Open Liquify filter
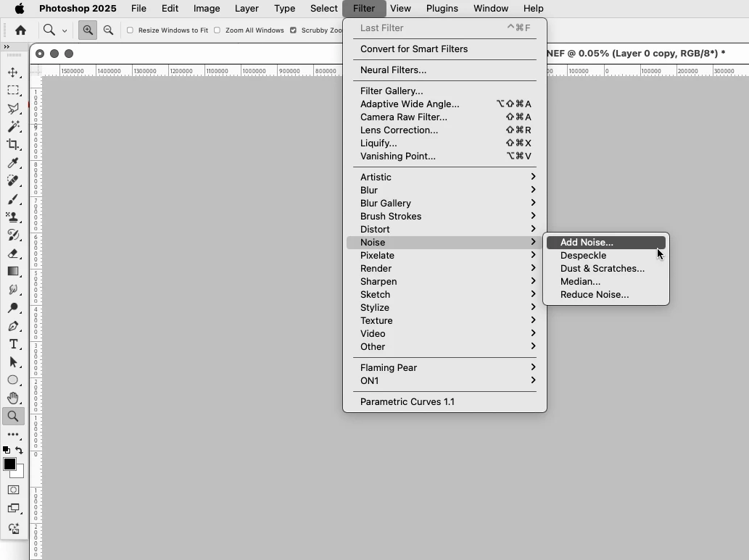Image resolution: width=749 pixels, height=560 pixels. pyautogui.click(x=444, y=143)
